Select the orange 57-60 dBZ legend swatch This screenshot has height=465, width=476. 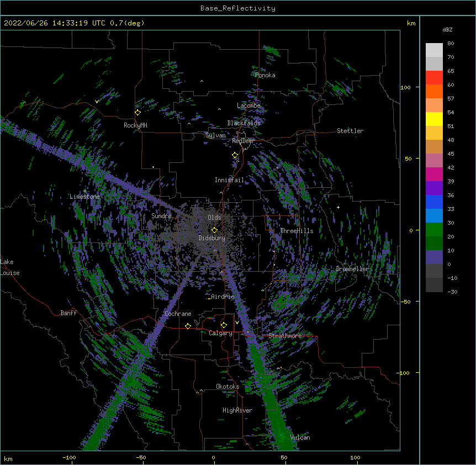(434, 91)
